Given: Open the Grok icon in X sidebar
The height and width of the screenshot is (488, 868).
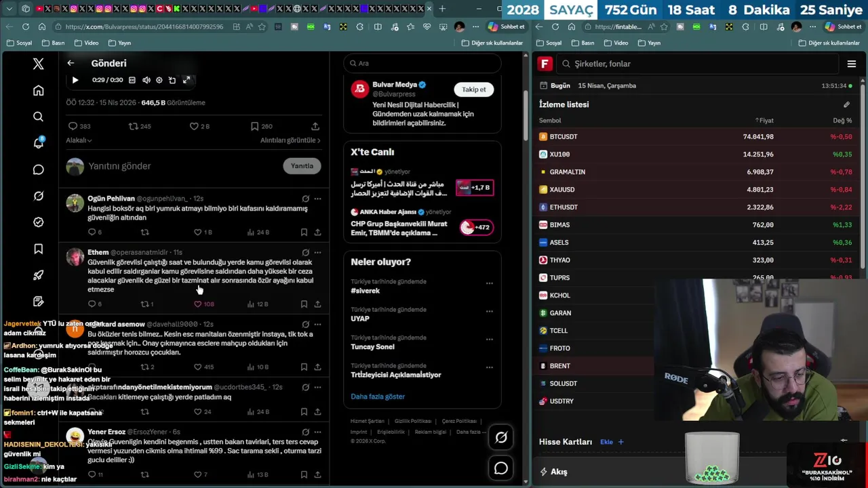Looking at the screenshot, I should pyautogui.click(x=38, y=196).
